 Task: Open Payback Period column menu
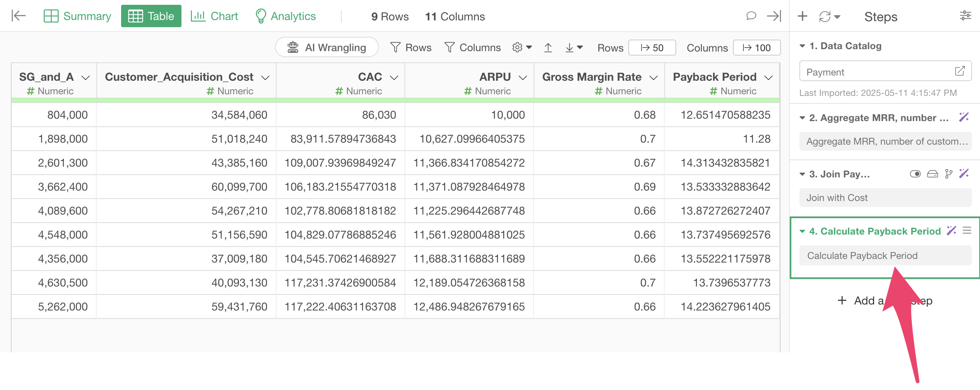(769, 78)
